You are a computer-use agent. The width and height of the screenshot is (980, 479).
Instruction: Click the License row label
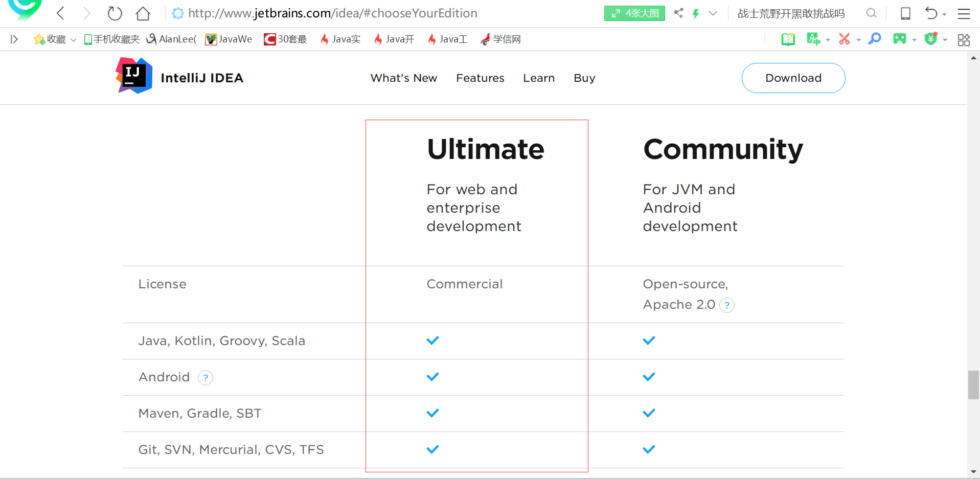[163, 284]
